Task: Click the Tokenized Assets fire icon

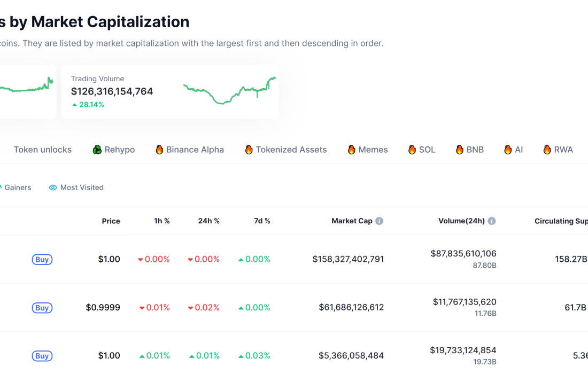Action: pyautogui.click(x=249, y=150)
